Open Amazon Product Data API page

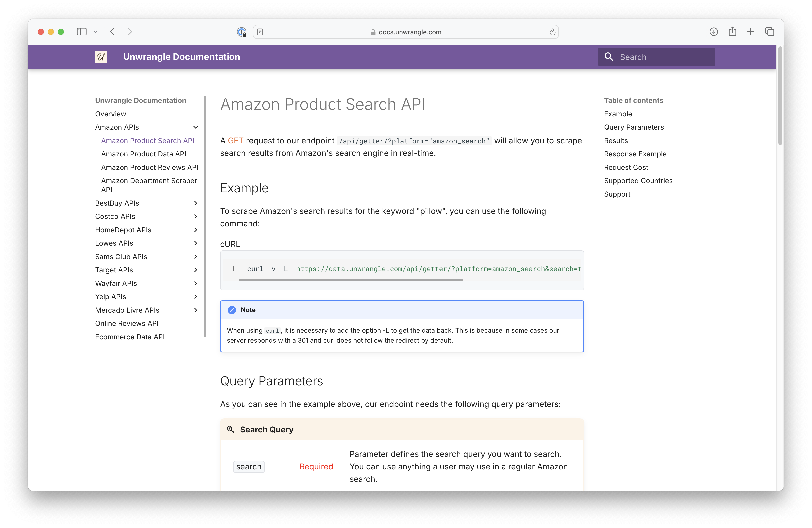[144, 154]
